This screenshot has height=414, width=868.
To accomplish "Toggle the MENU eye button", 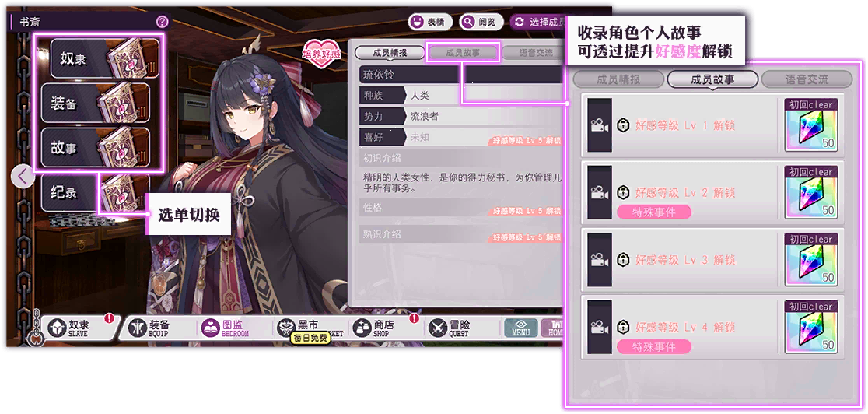I will [520, 328].
